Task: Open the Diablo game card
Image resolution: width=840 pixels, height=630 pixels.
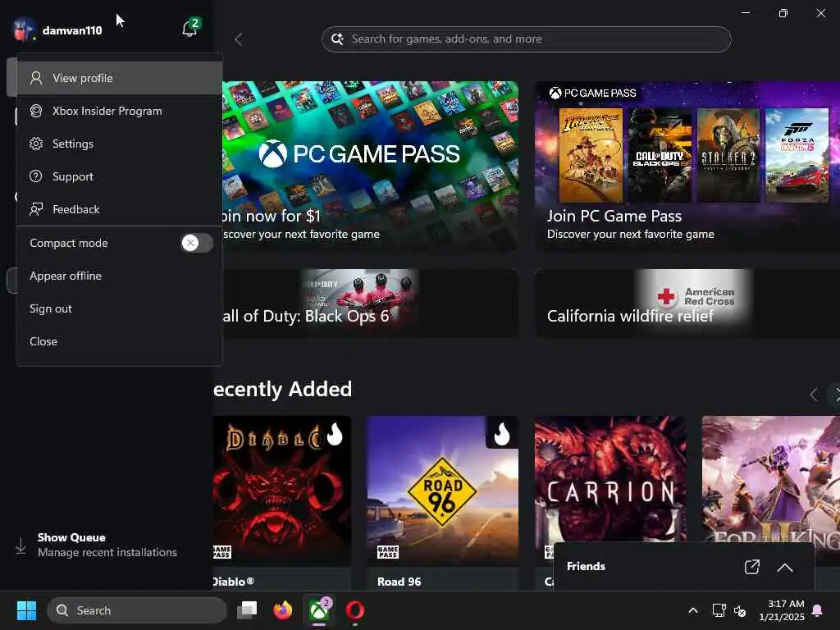Action: pyautogui.click(x=282, y=503)
